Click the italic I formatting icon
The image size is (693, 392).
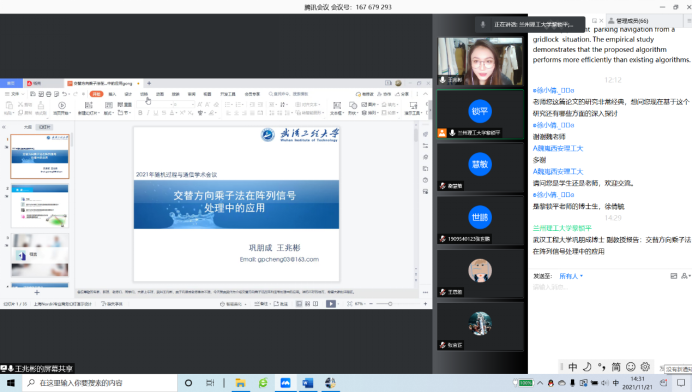tap(148, 113)
